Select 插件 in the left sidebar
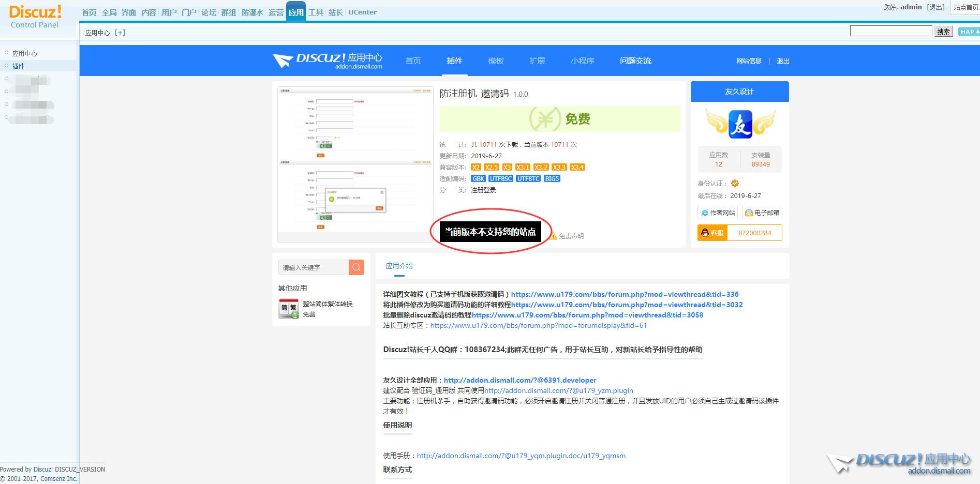The image size is (980, 484). click(x=19, y=66)
